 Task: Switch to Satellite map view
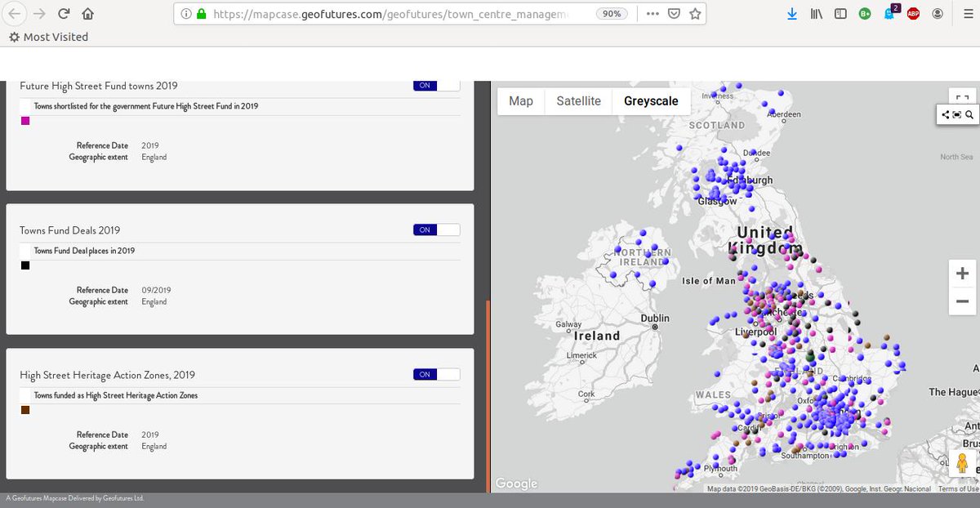tap(578, 101)
